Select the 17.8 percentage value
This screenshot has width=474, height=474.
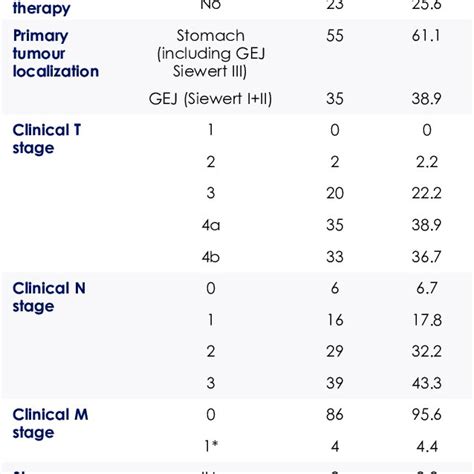coord(427,320)
